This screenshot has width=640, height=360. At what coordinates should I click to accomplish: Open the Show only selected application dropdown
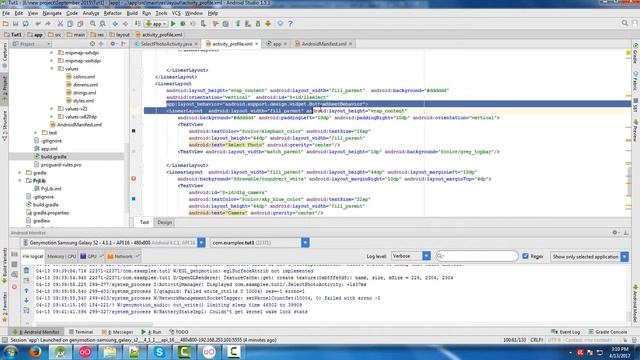click(624, 257)
